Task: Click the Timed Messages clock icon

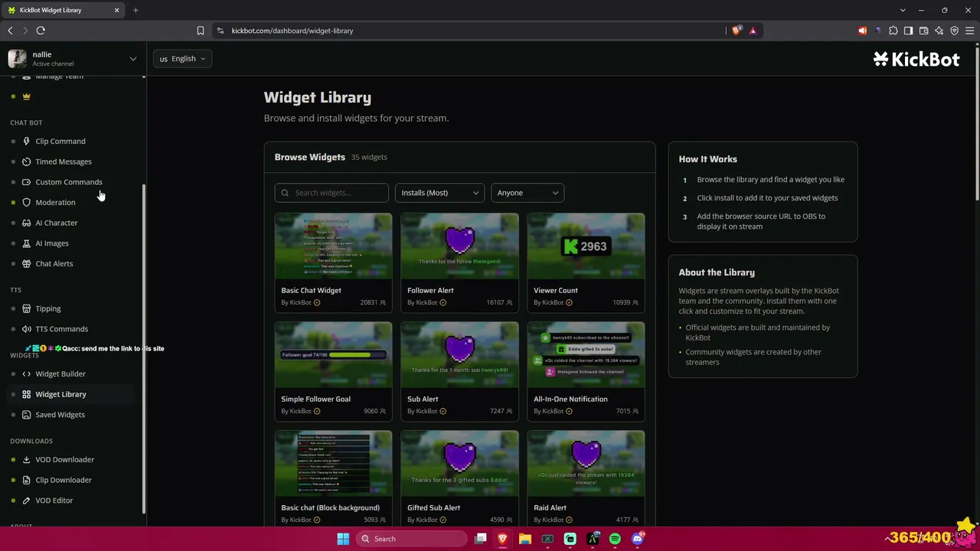Action: 27,161
